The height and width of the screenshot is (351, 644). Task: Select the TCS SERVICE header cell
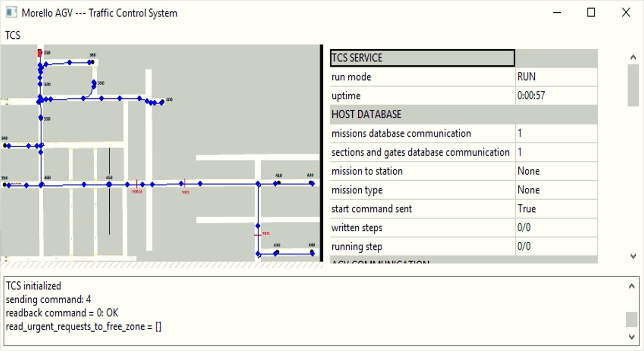pyautogui.click(x=422, y=58)
